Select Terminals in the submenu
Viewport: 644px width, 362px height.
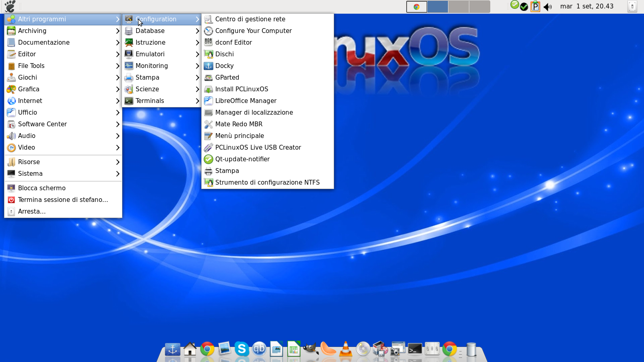click(x=162, y=101)
